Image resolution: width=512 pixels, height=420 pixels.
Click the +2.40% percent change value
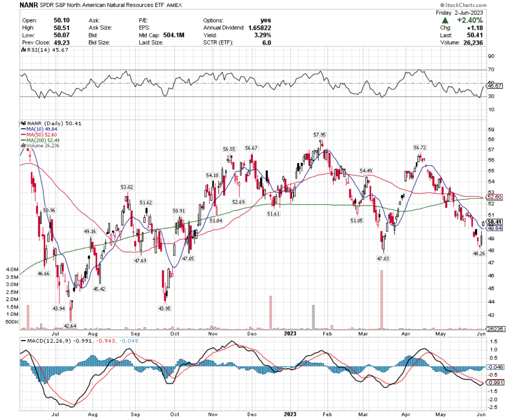click(x=470, y=20)
